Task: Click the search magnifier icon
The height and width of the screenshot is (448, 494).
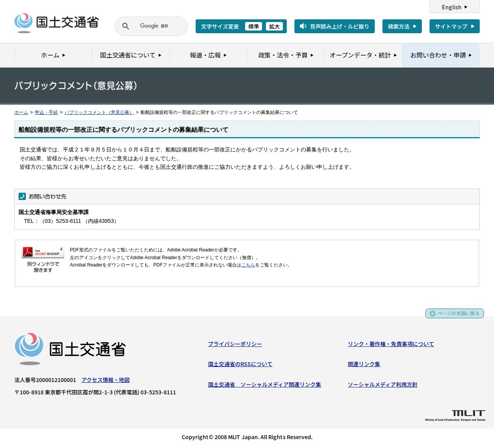Action: tap(125, 26)
